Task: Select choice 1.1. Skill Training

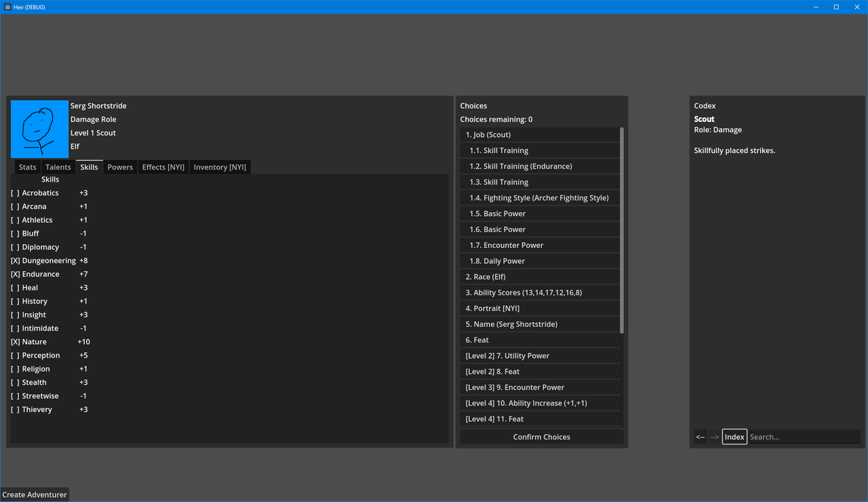Action: 540,150
